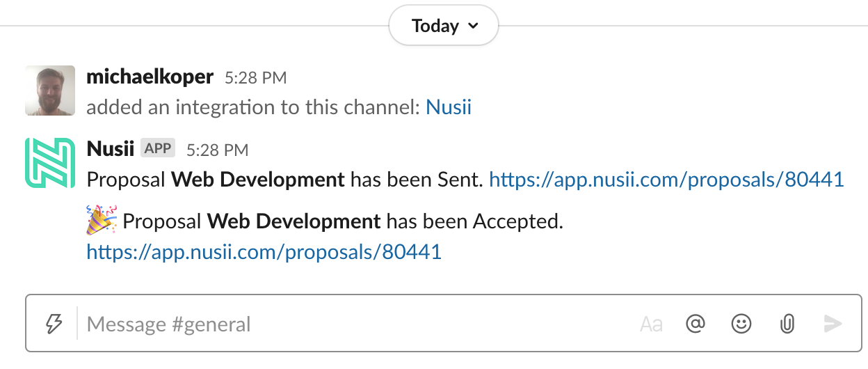
Task: Click the chevron arrow beside Today
Action: click(x=474, y=26)
